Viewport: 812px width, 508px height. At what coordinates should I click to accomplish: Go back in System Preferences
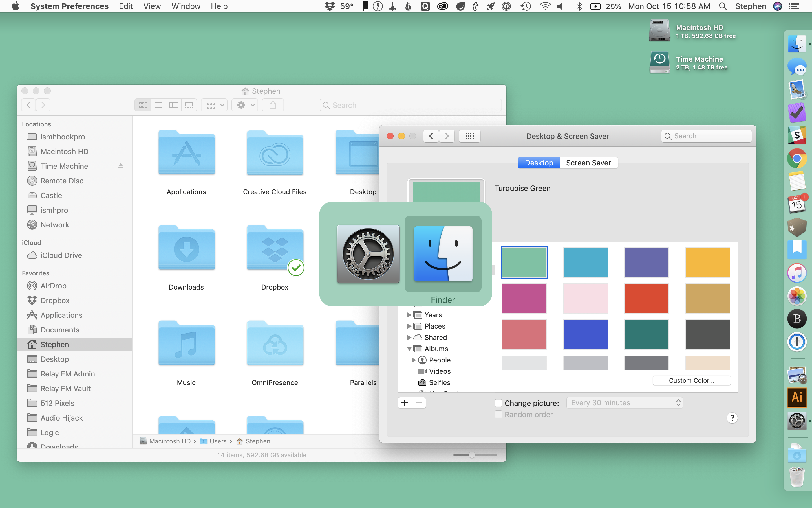[431, 136]
